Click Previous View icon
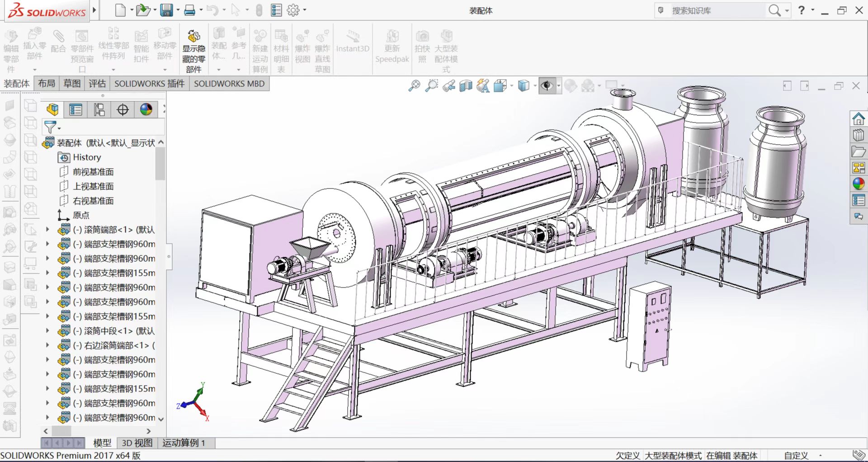This screenshot has height=462, width=868. [448, 85]
